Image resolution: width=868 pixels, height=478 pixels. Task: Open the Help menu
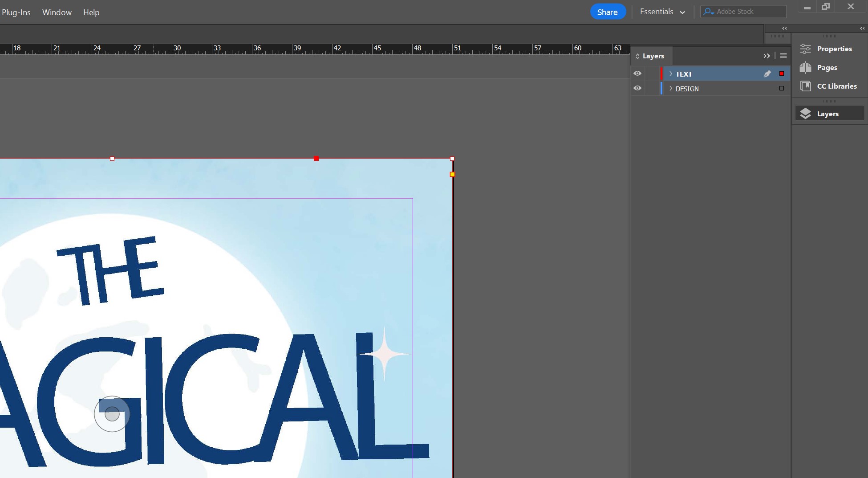(x=91, y=12)
